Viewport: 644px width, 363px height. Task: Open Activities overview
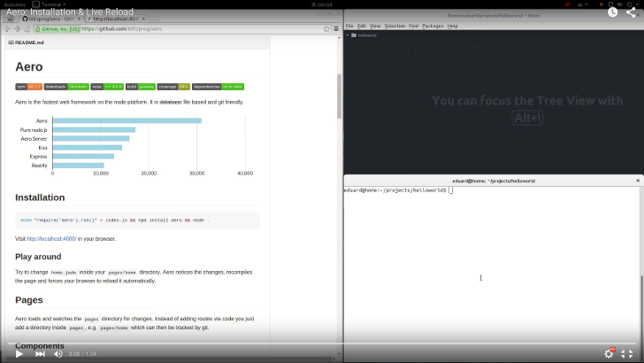(15, 4)
